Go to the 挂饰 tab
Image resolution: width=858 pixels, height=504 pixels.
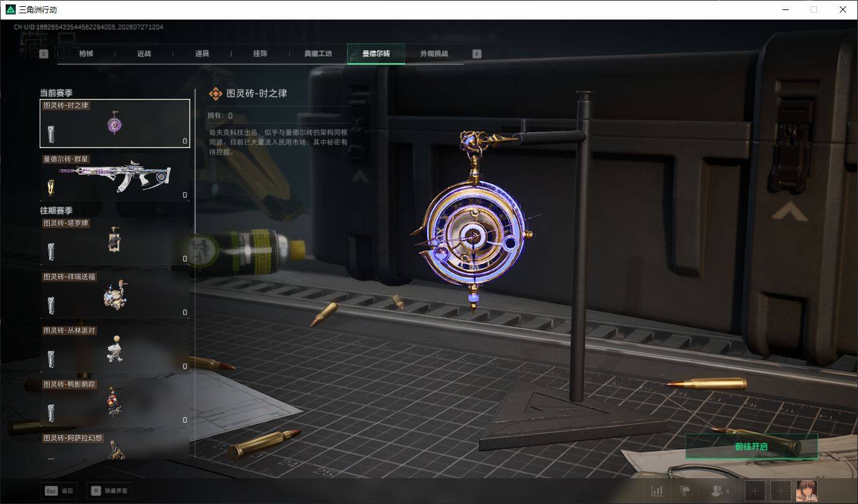click(x=260, y=54)
